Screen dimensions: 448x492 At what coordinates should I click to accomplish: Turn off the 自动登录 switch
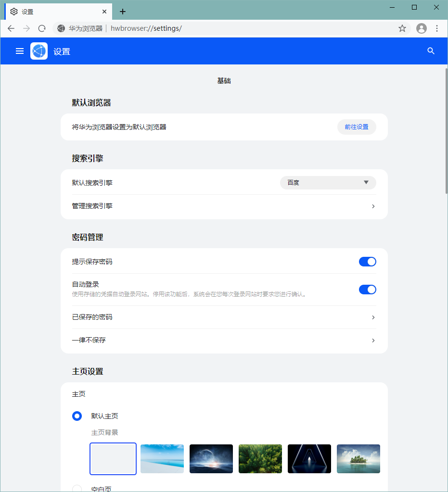point(367,290)
